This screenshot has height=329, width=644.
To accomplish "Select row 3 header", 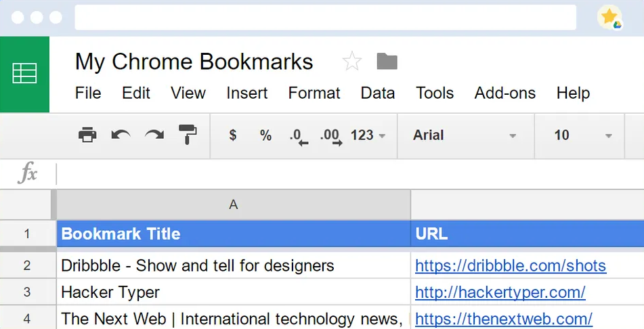I will 27,292.
